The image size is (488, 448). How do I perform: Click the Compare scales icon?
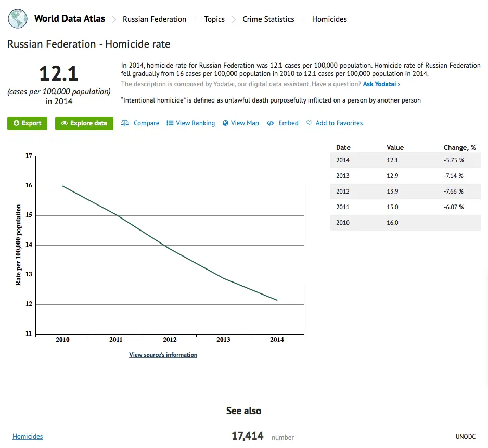125,123
